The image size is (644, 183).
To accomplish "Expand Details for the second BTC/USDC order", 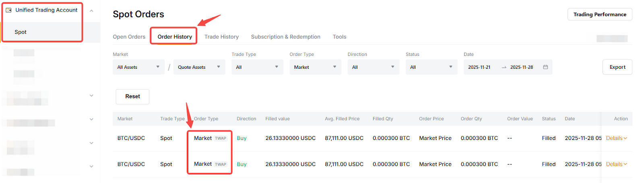I will (x=616, y=164).
